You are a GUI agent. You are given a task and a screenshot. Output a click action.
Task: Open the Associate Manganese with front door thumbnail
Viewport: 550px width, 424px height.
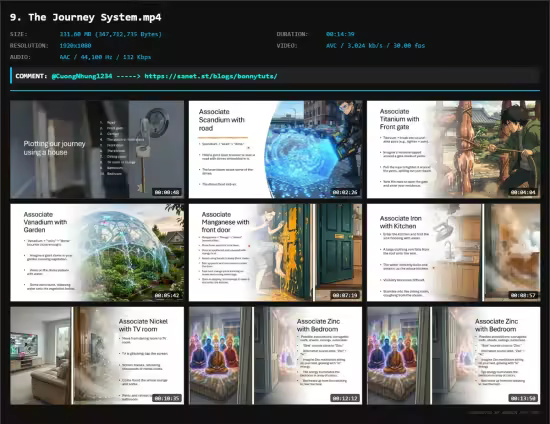275,253
